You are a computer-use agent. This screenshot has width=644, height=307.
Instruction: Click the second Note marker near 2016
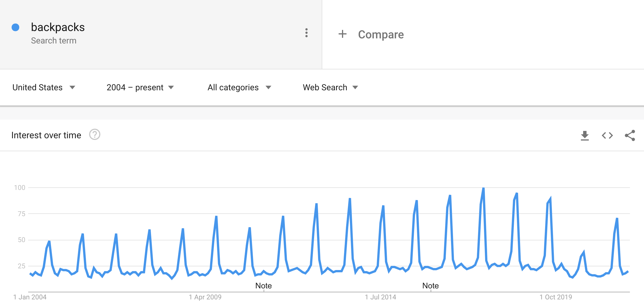point(430,286)
